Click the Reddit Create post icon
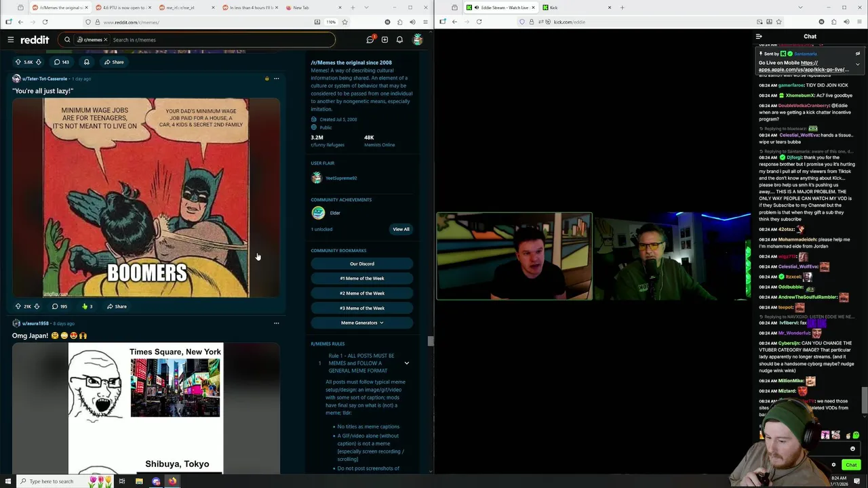The width and height of the screenshot is (868, 488). tap(384, 40)
